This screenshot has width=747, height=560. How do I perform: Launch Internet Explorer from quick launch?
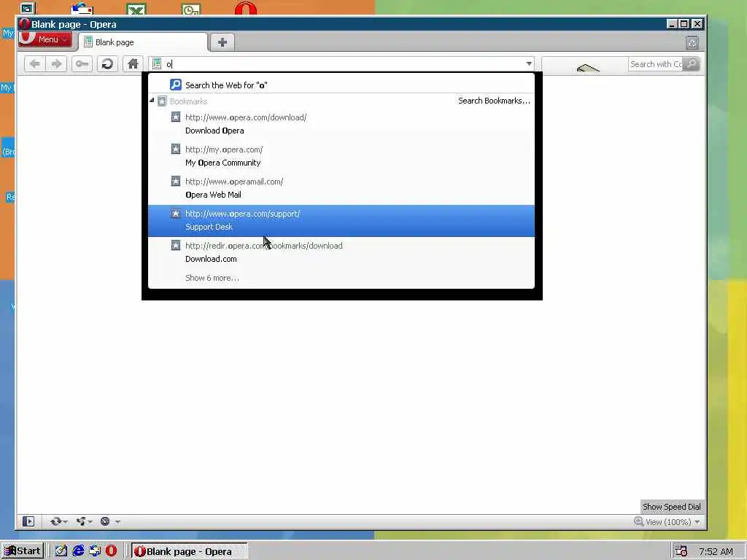78,551
